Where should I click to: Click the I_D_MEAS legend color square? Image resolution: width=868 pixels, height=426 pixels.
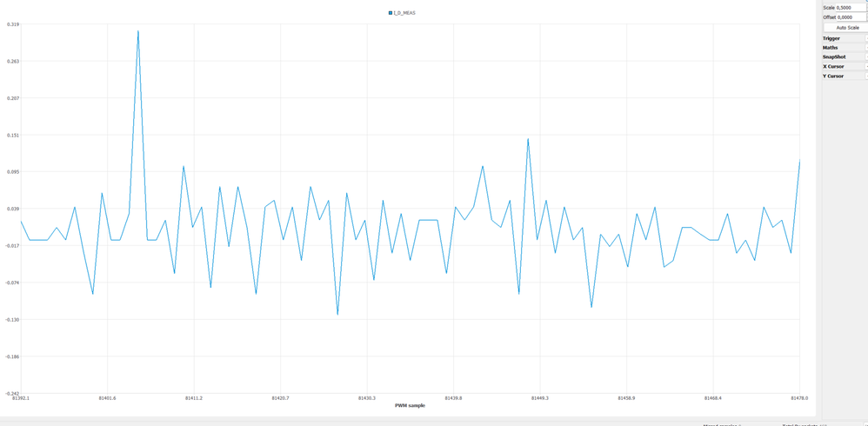point(391,13)
